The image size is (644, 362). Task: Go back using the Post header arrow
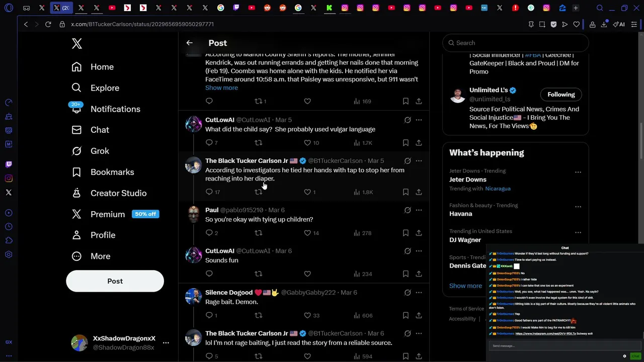tap(189, 43)
